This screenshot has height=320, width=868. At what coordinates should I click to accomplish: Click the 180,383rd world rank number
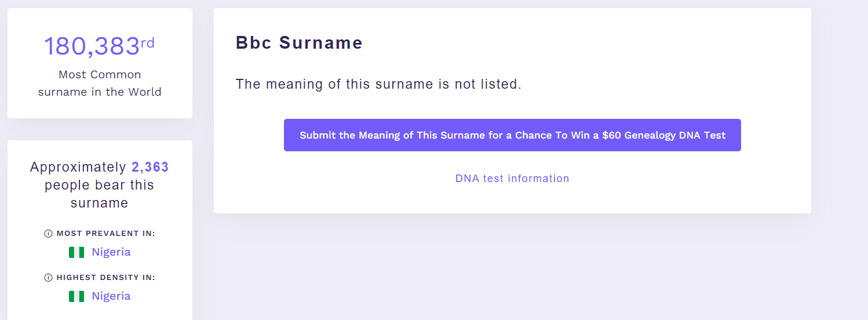[x=92, y=46]
